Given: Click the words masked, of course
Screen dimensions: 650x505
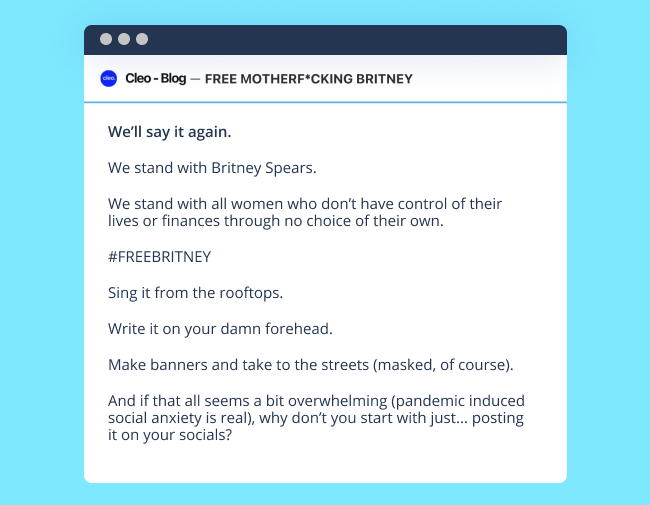Looking at the screenshot, I should (441, 365).
